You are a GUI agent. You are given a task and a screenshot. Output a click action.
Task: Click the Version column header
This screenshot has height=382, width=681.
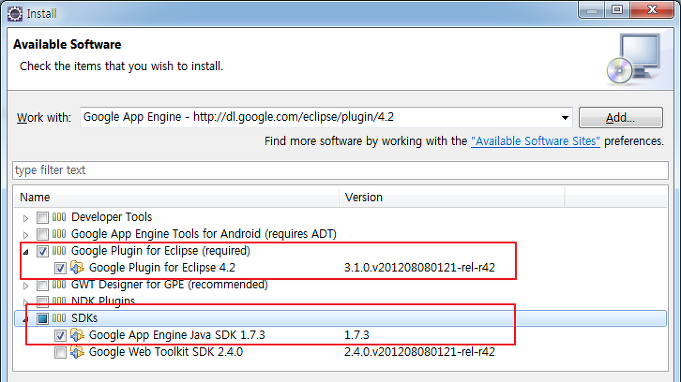452,197
